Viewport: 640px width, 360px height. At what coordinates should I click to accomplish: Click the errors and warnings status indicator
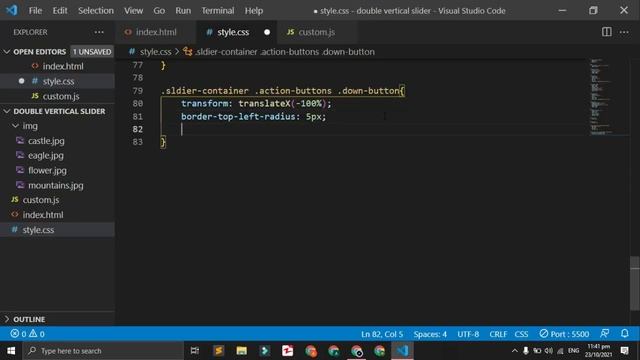(x=28, y=334)
